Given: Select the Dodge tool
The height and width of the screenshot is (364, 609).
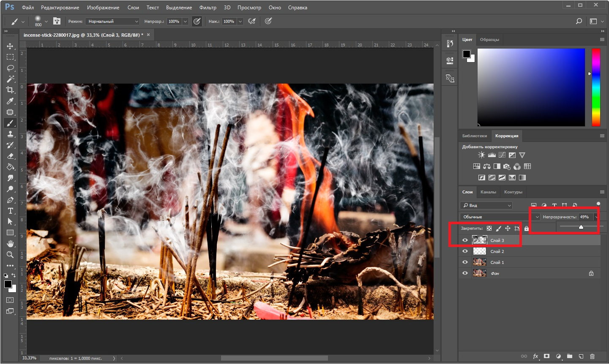Looking at the screenshot, I should (10, 189).
